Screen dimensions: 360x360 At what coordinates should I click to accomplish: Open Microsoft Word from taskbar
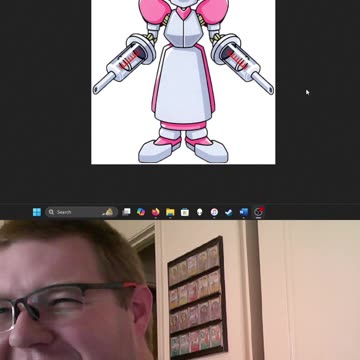244,212
